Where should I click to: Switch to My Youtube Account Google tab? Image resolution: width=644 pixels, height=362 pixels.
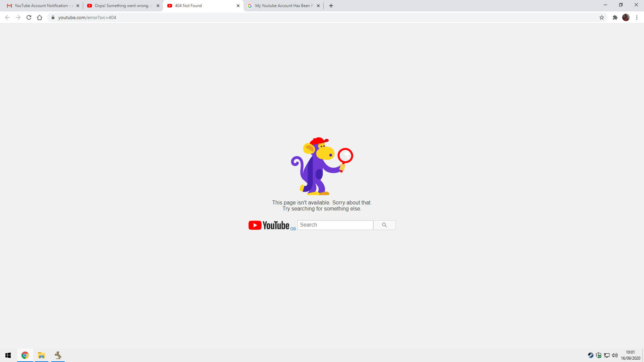(282, 6)
